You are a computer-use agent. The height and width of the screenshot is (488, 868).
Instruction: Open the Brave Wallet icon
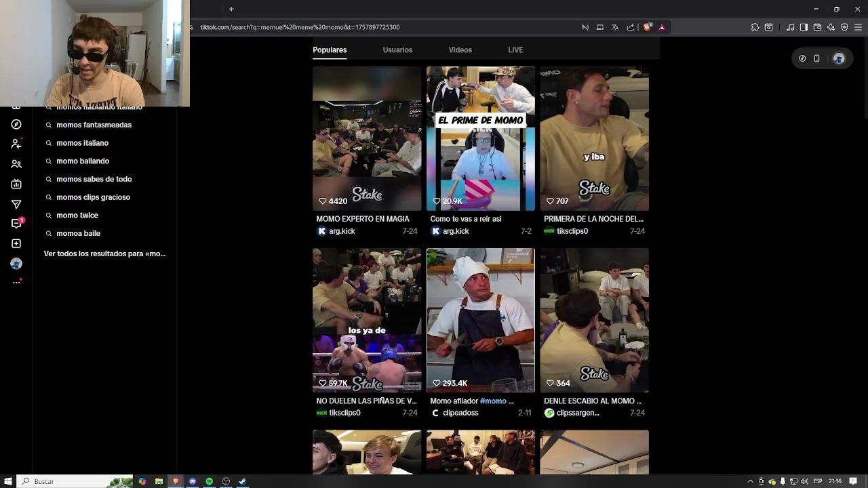[817, 27]
